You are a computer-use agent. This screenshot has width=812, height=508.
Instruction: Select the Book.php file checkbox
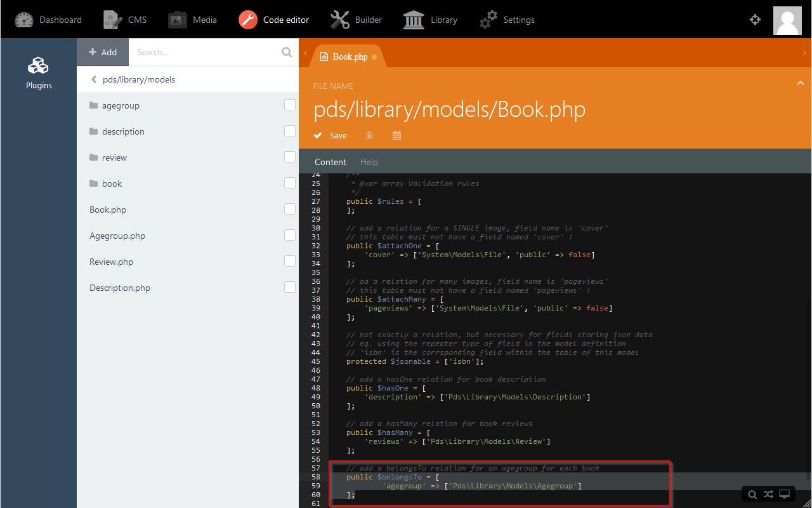(290, 210)
